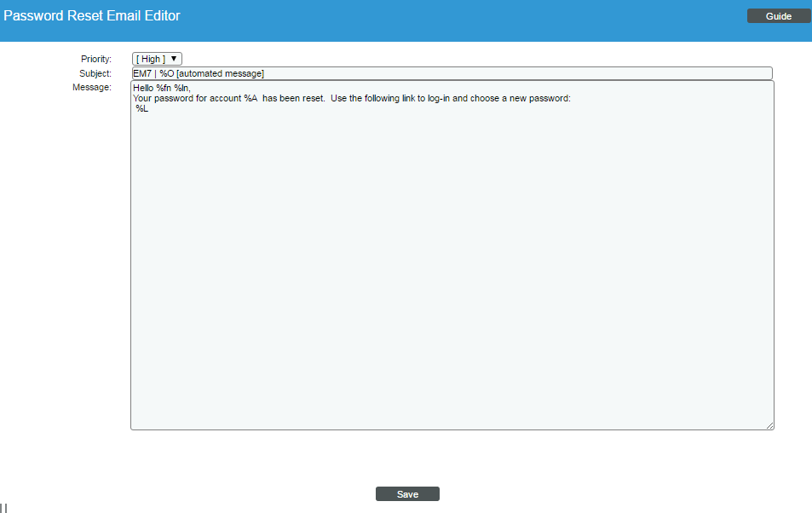Click the Message: label
This screenshot has height=513, width=812.
click(x=92, y=87)
